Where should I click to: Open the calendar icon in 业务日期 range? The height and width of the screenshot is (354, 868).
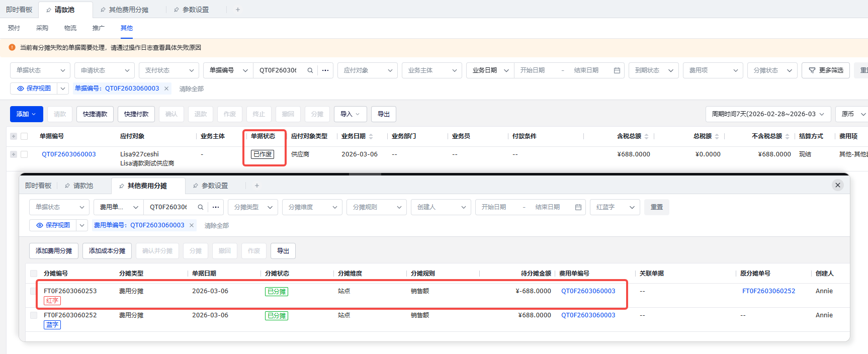pos(617,70)
